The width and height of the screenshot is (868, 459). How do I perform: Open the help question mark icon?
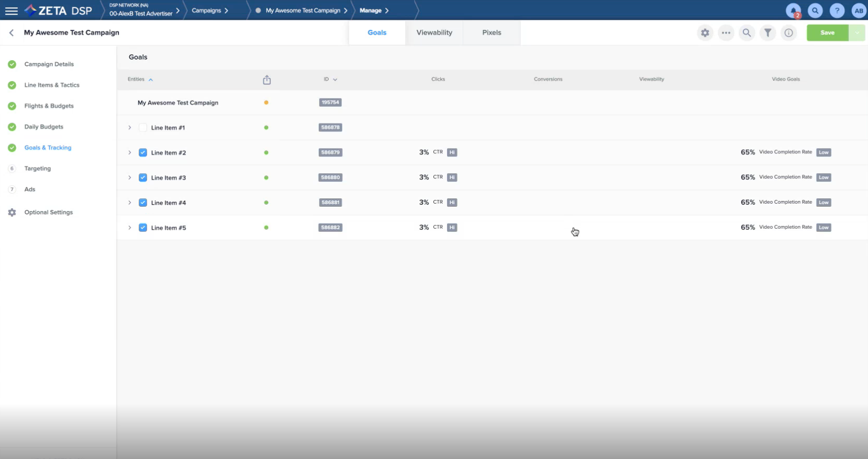837,10
